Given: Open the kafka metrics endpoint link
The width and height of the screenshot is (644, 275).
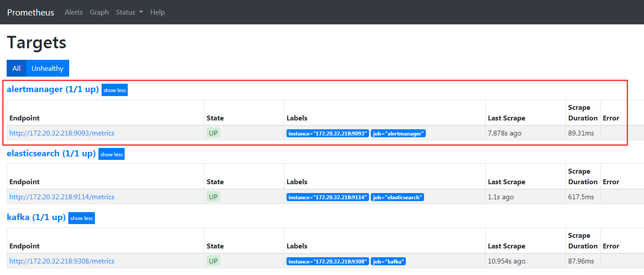Looking at the screenshot, I should point(62,261).
